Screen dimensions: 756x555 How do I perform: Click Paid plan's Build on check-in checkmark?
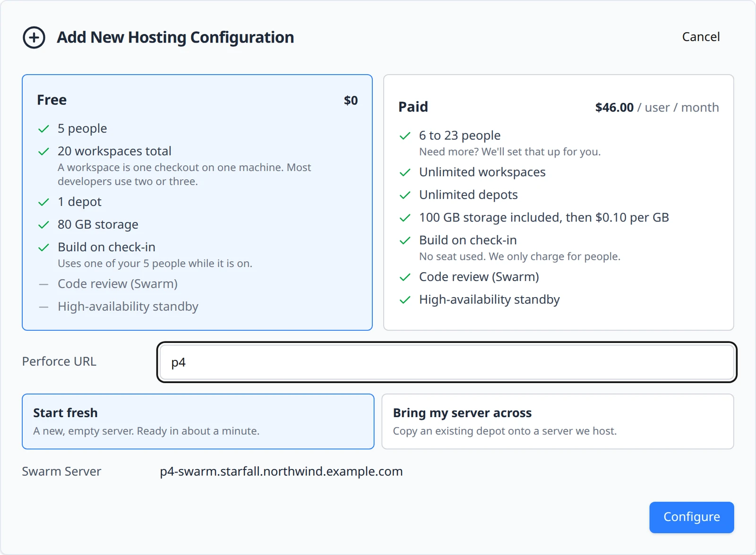pos(405,241)
